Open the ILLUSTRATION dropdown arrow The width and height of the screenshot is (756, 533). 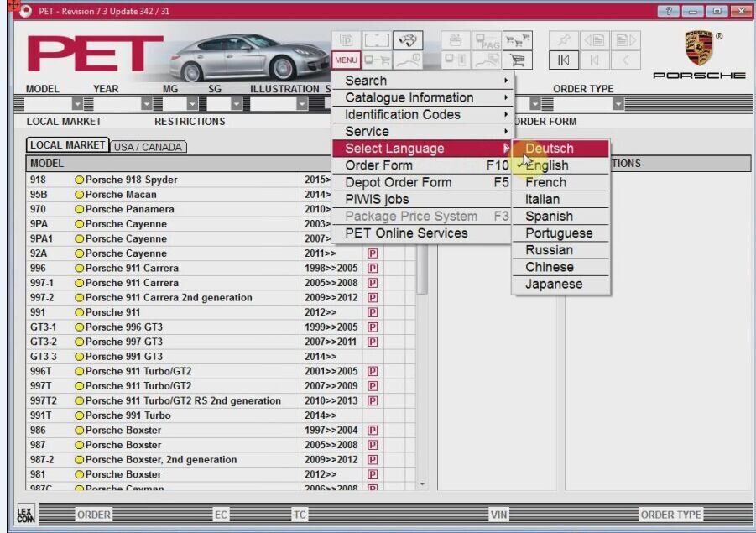(x=302, y=104)
